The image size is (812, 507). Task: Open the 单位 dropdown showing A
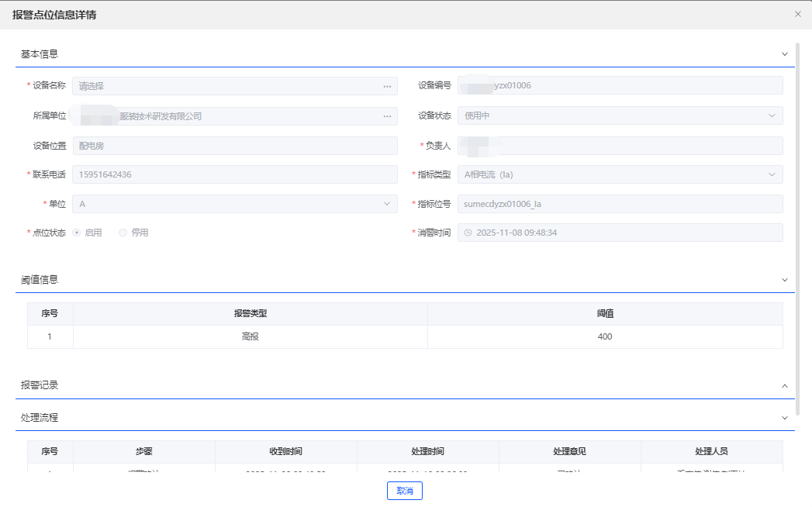[x=387, y=203]
